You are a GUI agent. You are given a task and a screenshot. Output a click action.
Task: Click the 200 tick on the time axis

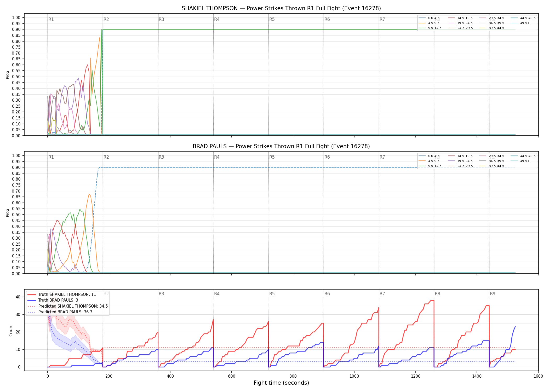pyautogui.click(x=109, y=376)
